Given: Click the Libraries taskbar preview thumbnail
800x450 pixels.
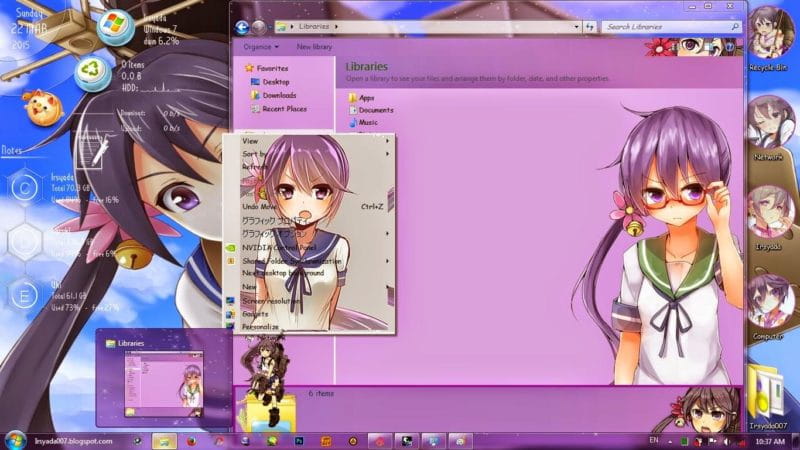Looking at the screenshot, I should point(164,383).
